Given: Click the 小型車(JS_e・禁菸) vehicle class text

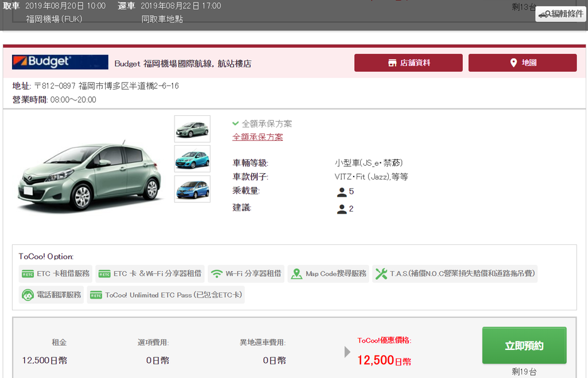Looking at the screenshot, I should point(369,163).
